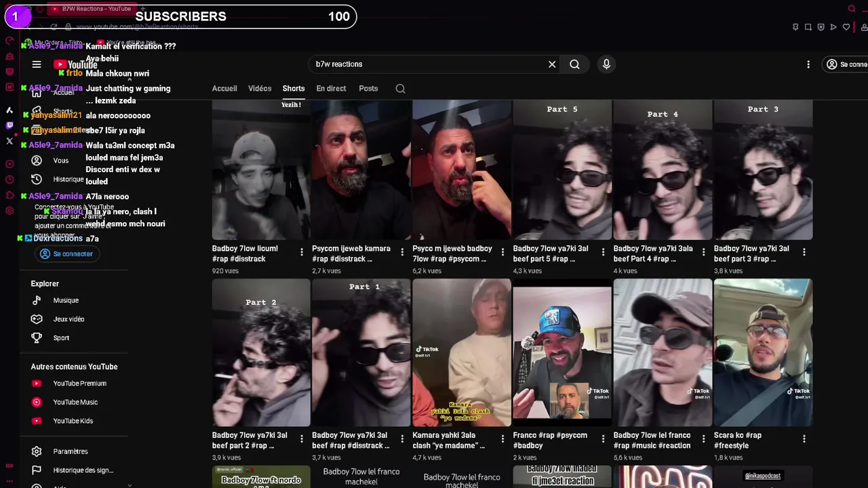Open thumbnail of "Scara ko #rap #freestyle" short
The width and height of the screenshot is (868, 488).
pos(763,352)
